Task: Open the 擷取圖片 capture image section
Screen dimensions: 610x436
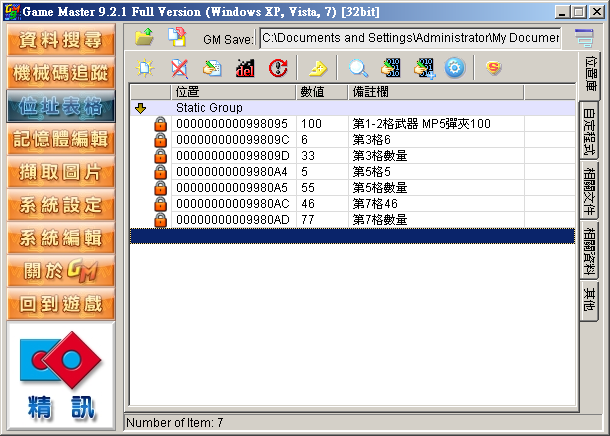Action: [x=61, y=172]
